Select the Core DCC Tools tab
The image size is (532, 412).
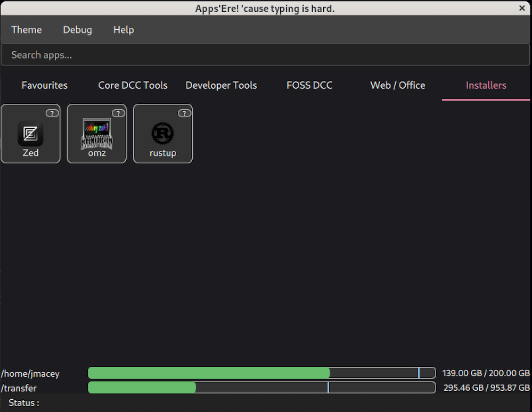[x=133, y=85]
